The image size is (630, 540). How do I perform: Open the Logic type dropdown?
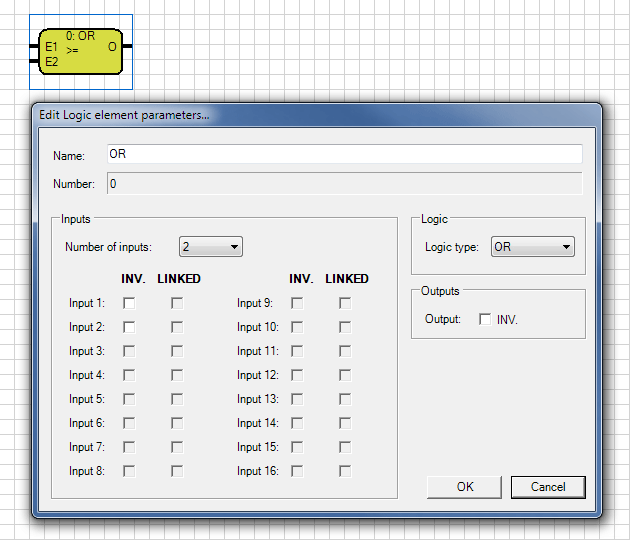point(533,247)
